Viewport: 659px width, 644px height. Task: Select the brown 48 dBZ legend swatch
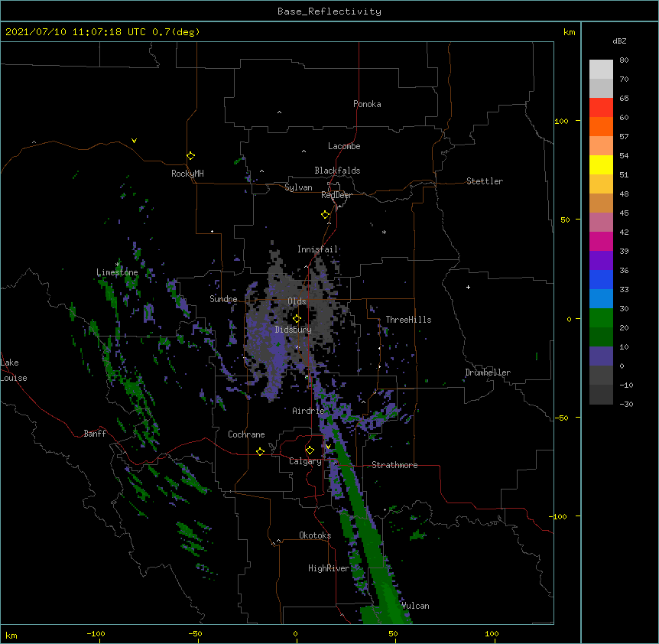[x=601, y=203]
